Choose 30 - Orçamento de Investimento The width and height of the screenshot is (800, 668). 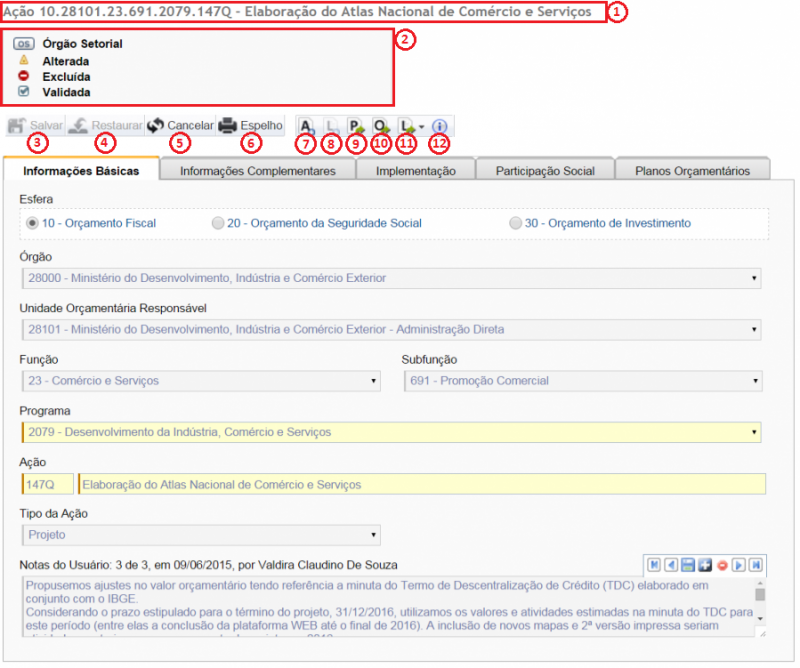516,223
